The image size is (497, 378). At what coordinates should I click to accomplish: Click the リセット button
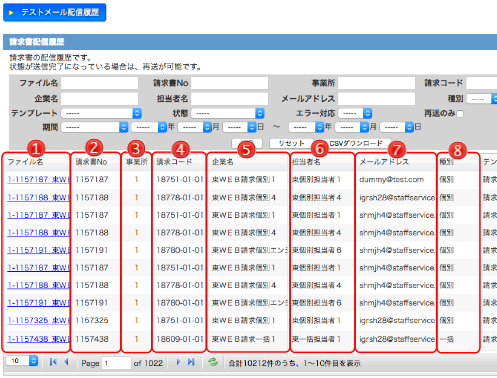click(292, 143)
